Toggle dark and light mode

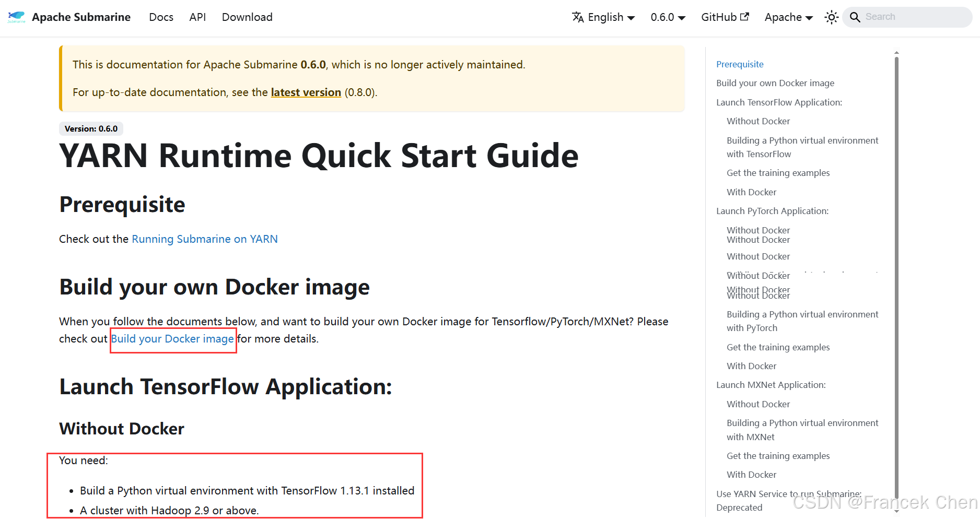tap(831, 17)
